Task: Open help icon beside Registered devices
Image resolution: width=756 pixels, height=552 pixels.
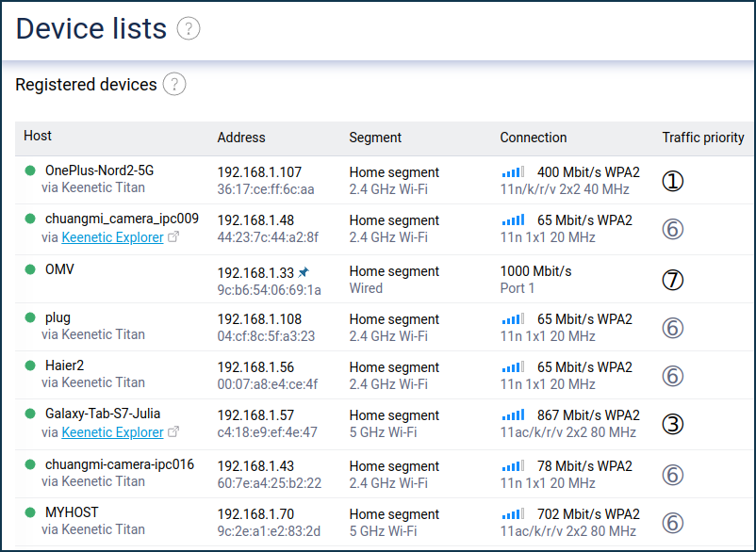Action: (174, 84)
